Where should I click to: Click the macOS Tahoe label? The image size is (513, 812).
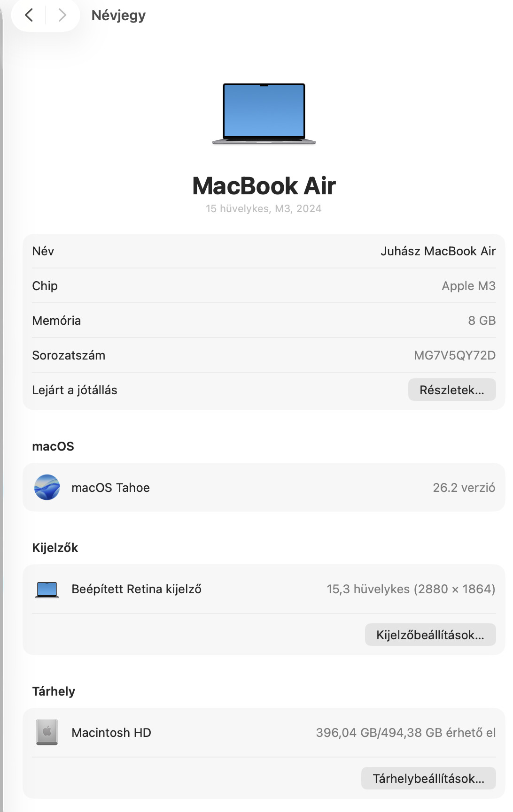110,488
